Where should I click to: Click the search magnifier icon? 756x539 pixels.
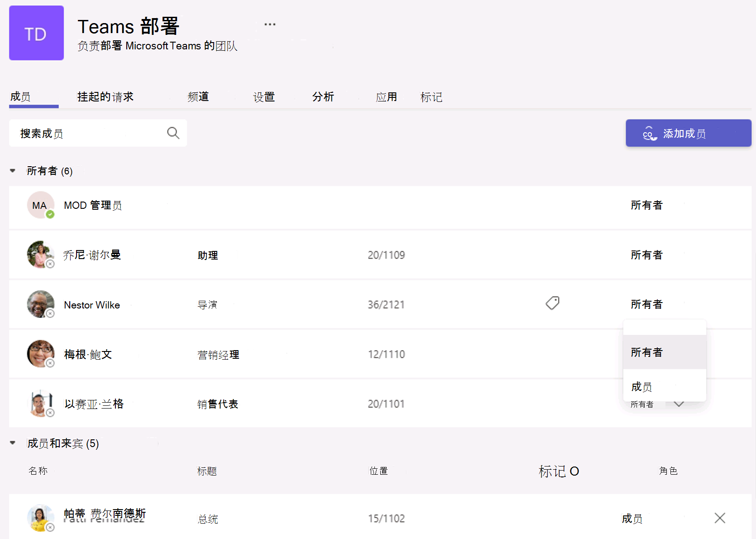tap(173, 133)
